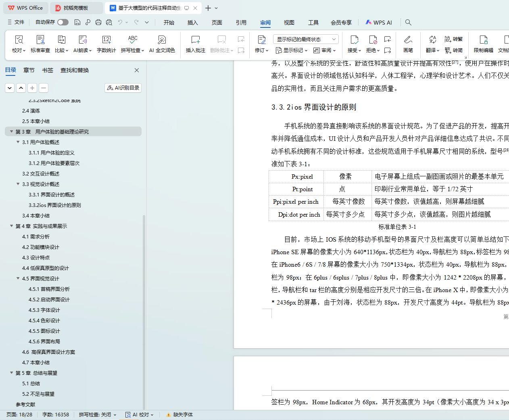Open the 拼写检查 status bar dropdown
509x420 pixels.
98,414
